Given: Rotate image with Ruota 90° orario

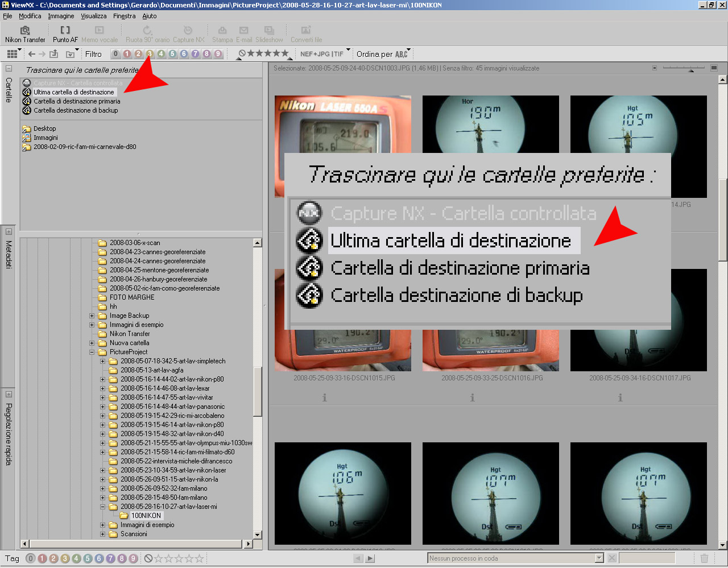Looking at the screenshot, I should [x=148, y=35].
